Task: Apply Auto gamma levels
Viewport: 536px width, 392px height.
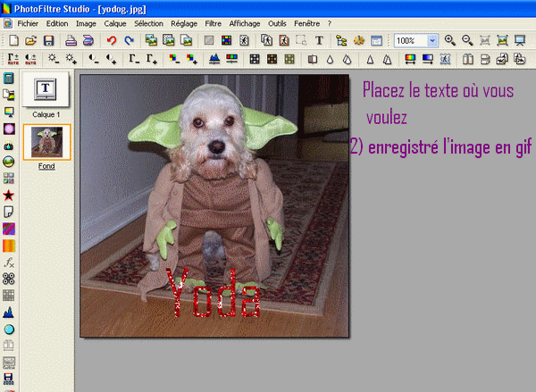Action: point(13,59)
